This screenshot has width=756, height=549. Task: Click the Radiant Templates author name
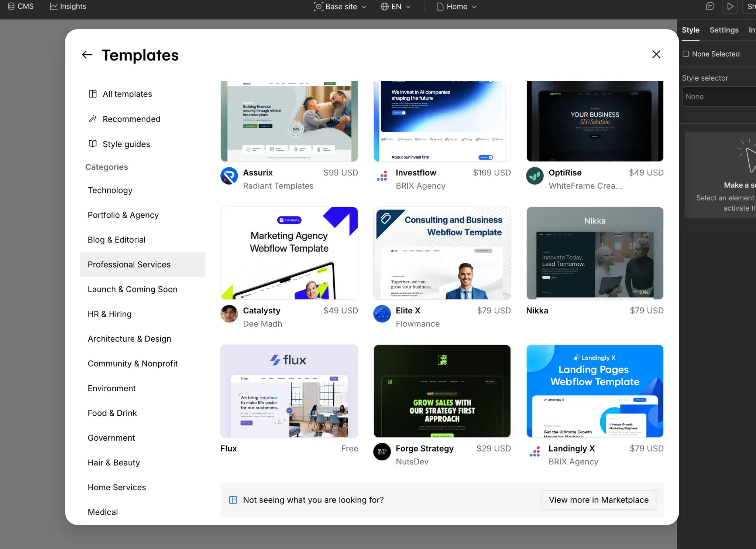(x=278, y=186)
